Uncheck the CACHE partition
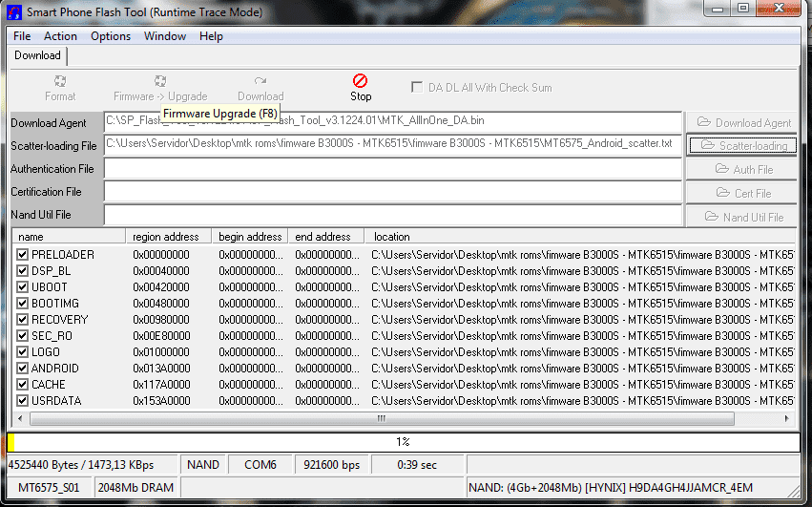The height and width of the screenshot is (507, 812). pyautogui.click(x=22, y=384)
